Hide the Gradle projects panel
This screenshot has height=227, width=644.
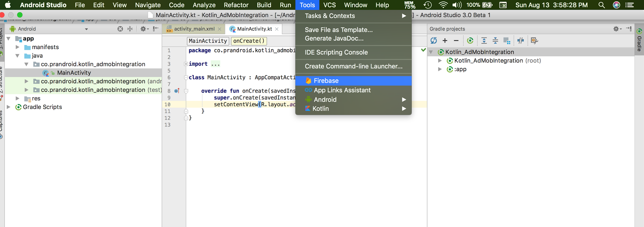click(629, 29)
